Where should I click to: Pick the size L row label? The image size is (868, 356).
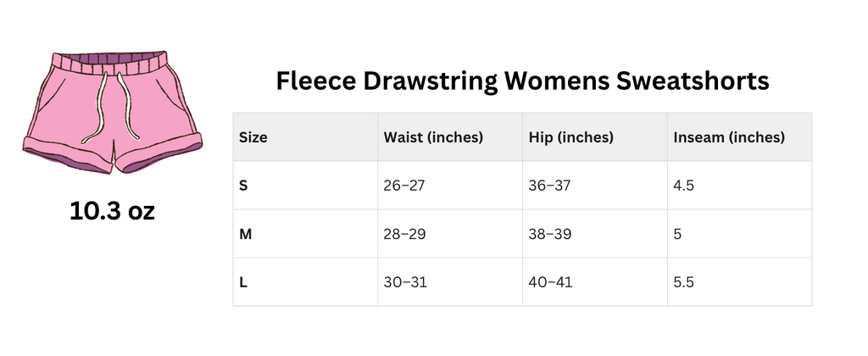(243, 281)
